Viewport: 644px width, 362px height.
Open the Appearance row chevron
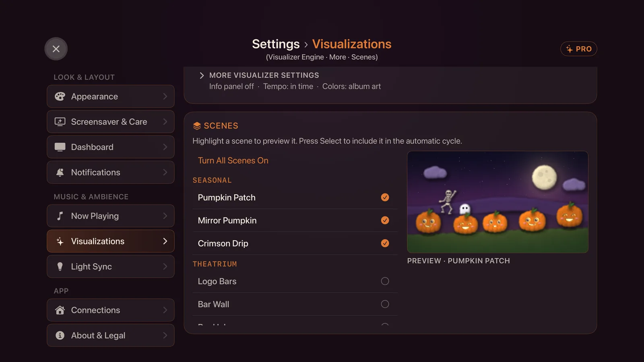(x=165, y=97)
